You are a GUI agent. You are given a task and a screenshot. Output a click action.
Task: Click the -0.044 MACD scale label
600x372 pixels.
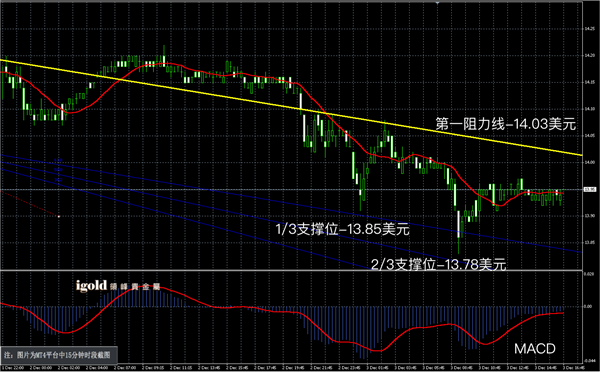[x=589, y=361]
